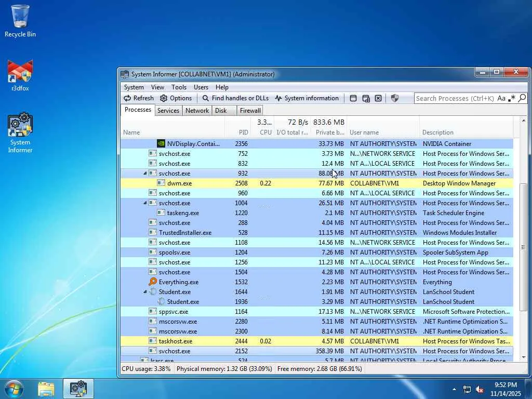
Task: Open Find handles or DLLs
Action: [235, 98]
